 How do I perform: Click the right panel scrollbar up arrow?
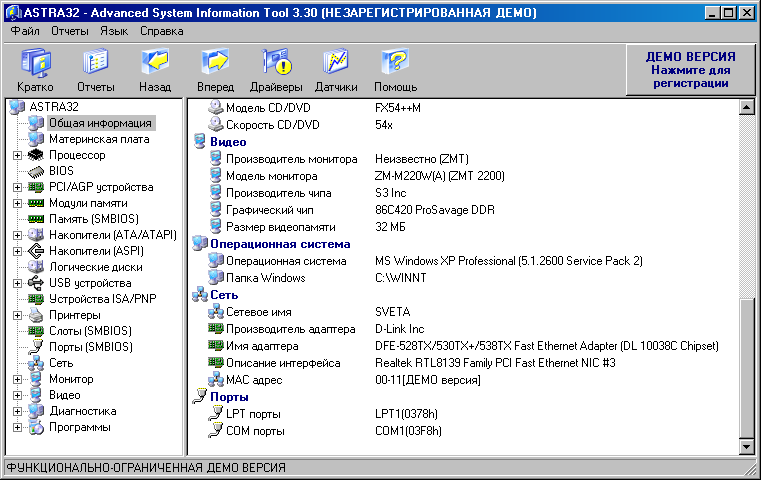746,106
